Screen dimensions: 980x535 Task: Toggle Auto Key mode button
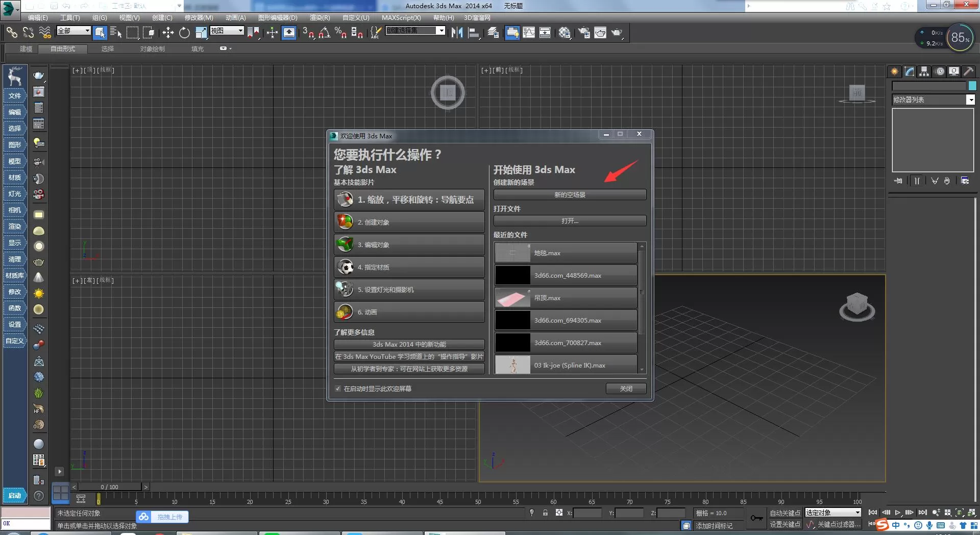pos(785,513)
